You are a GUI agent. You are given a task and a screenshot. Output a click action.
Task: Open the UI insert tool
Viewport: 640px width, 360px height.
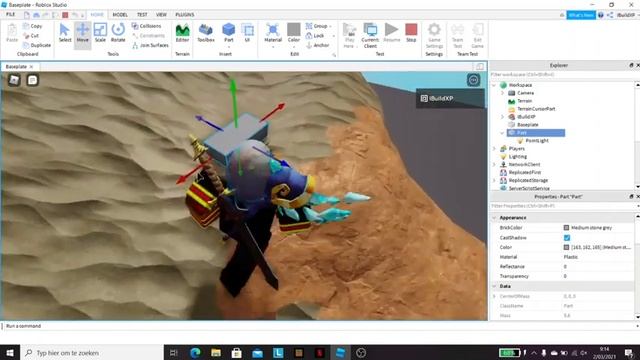[247, 33]
